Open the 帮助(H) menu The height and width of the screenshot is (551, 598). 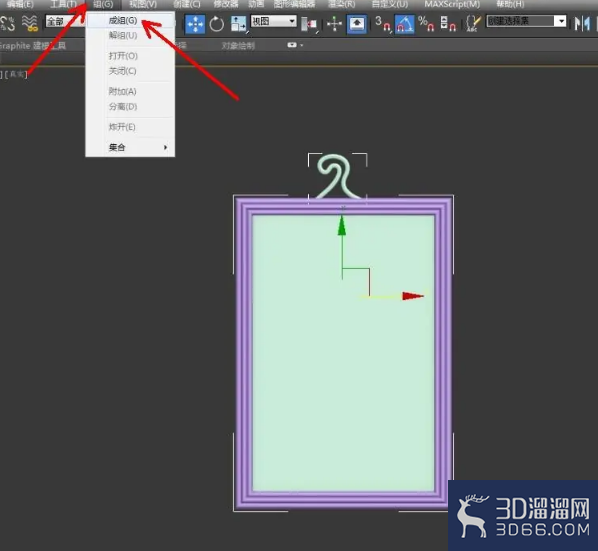(510, 4)
